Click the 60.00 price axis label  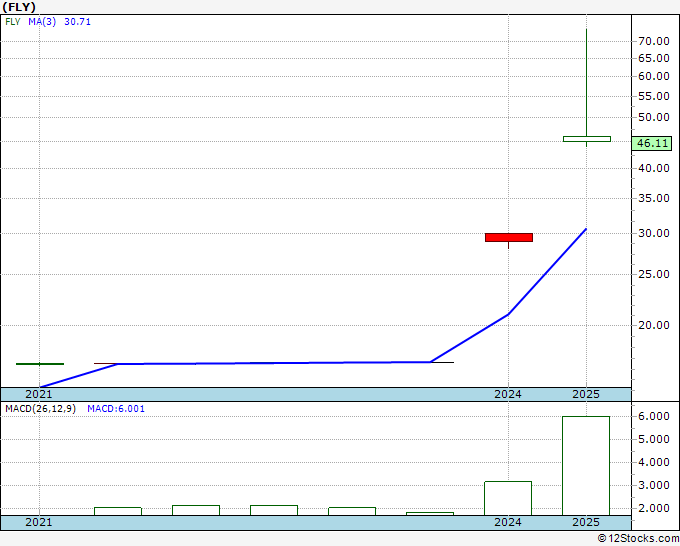654,76
